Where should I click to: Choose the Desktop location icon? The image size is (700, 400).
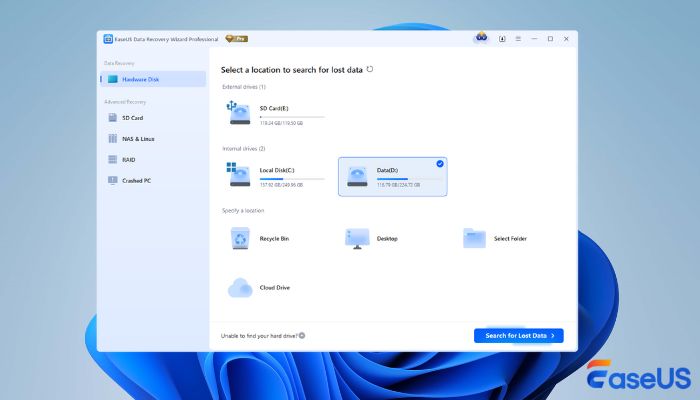coord(357,238)
